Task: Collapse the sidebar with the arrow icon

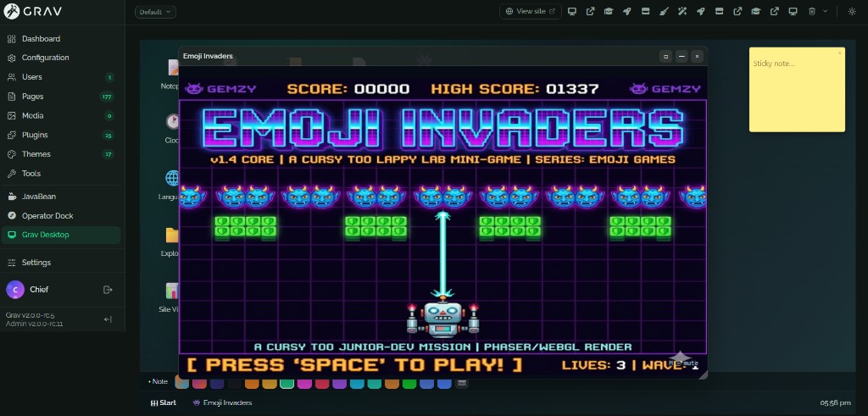Action: click(108, 319)
